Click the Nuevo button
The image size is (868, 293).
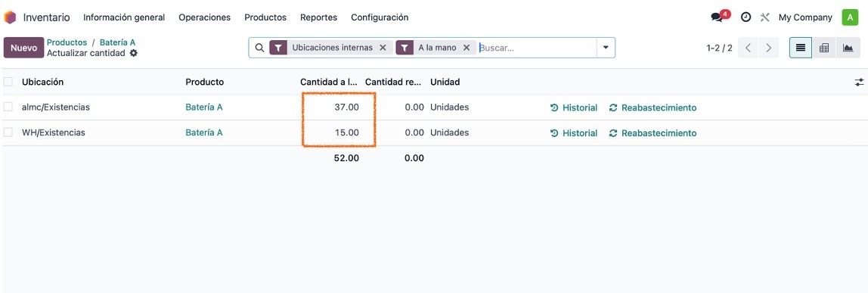tap(23, 48)
